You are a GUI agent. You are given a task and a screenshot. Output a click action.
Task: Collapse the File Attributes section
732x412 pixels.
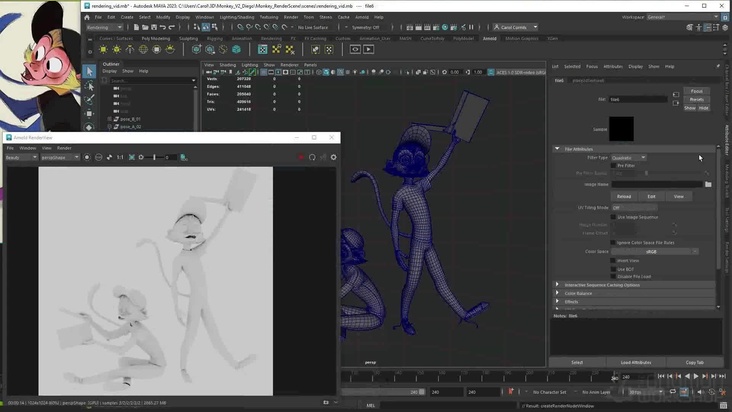(557, 149)
